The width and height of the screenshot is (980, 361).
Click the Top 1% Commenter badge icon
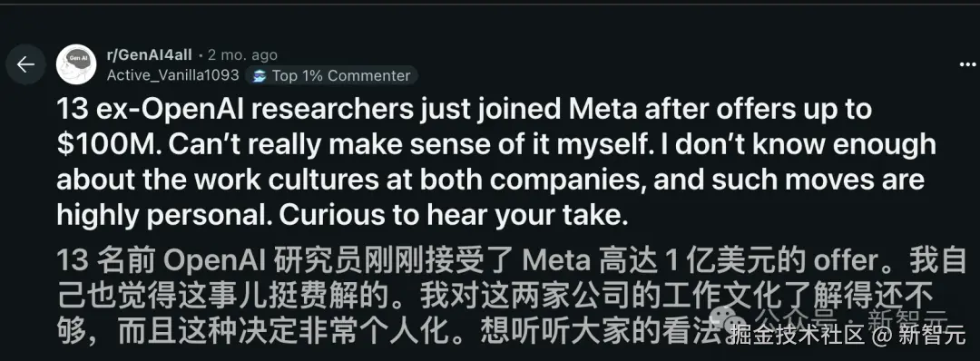tap(258, 76)
